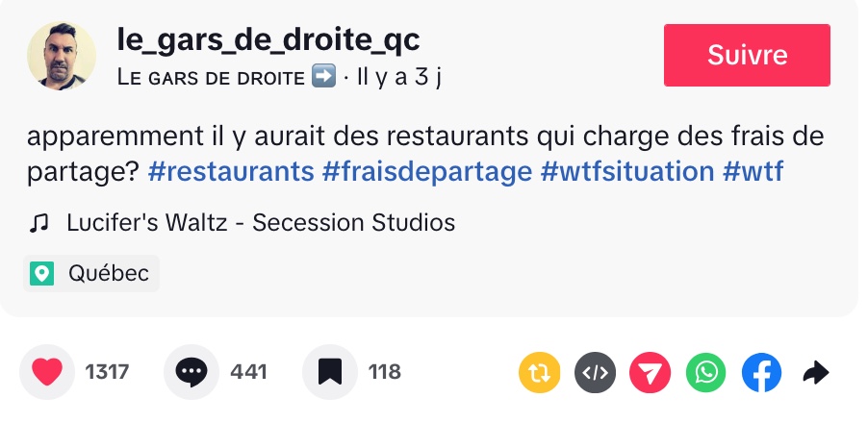Open comments via speech bubble icon
Image resolution: width=868 pixels, height=423 pixels.
coord(191,372)
